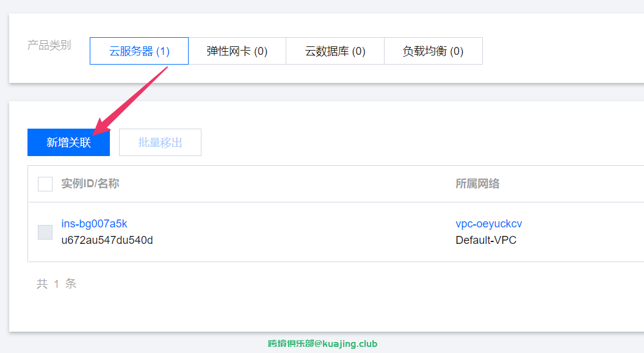This screenshot has width=644, height=353.
Task: Click the 产品类别 label
Action: point(49,45)
